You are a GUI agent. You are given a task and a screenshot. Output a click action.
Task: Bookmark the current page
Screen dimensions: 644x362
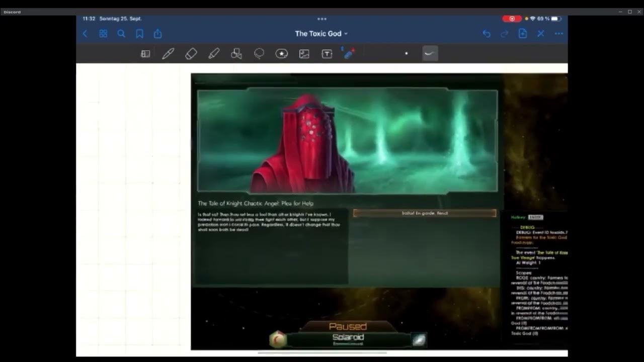coord(139,34)
